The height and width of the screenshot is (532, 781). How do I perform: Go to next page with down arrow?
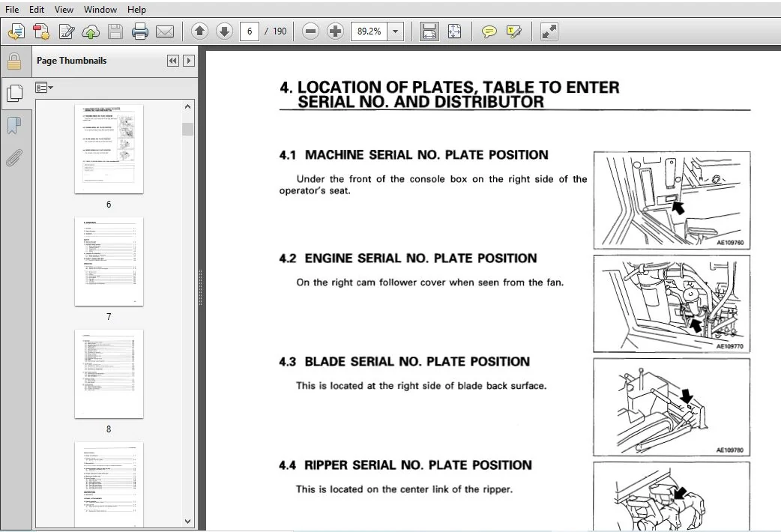pyautogui.click(x=225, y=31)
